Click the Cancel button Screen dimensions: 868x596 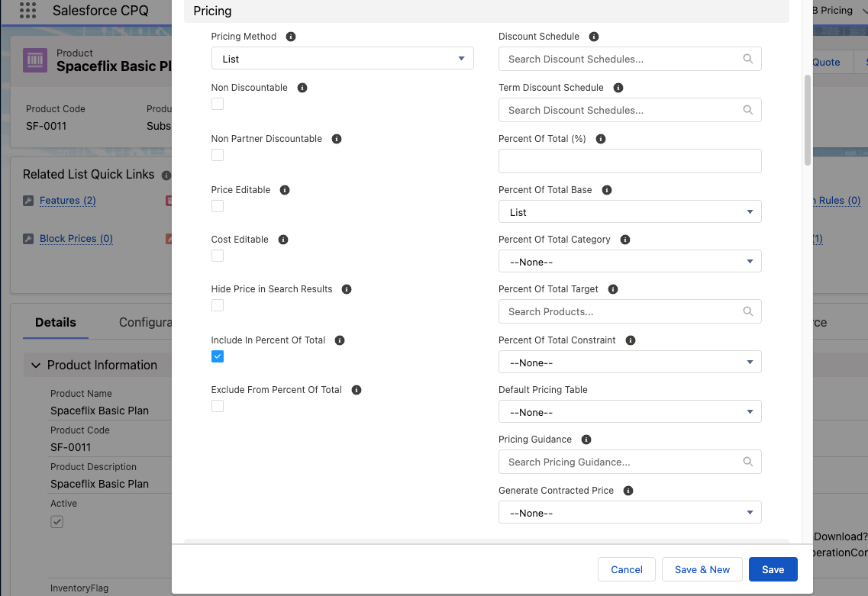tap(626, 569)
